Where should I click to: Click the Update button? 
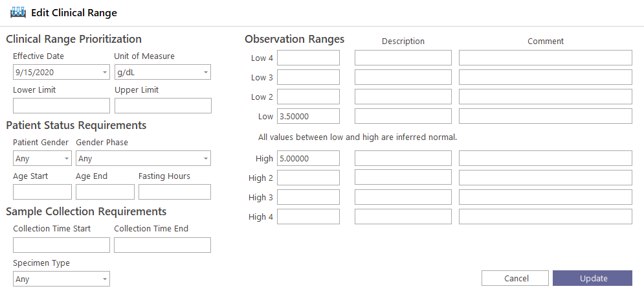point(592,278)
